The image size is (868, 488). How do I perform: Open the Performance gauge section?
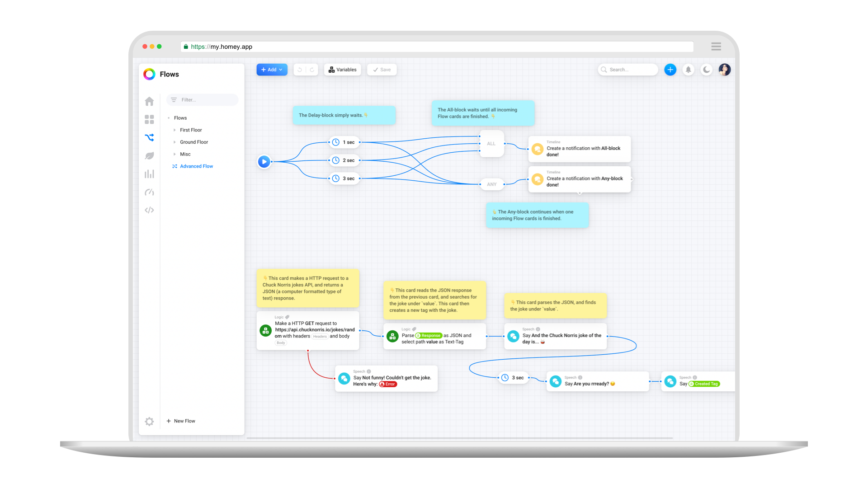149,192
